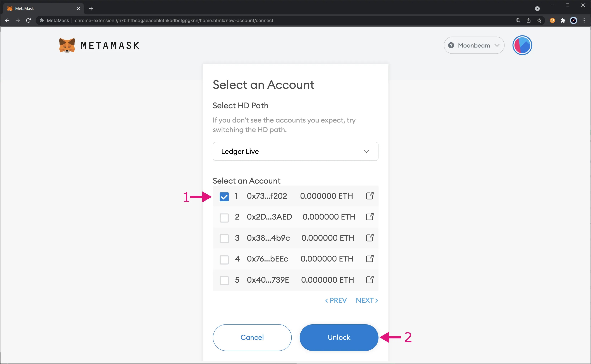Bookmark the page with the star icon
The width and height of the screenshot is (591, 364).
click(539, 20)
